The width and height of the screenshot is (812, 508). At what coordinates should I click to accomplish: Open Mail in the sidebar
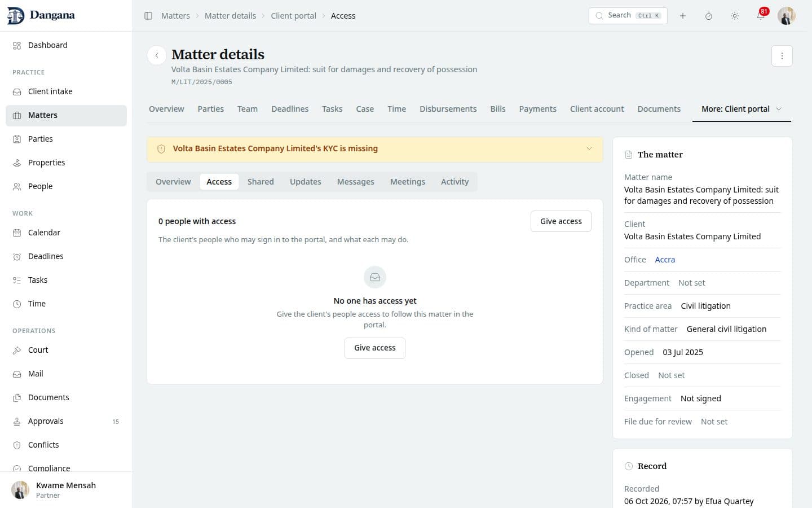[66, 374]
